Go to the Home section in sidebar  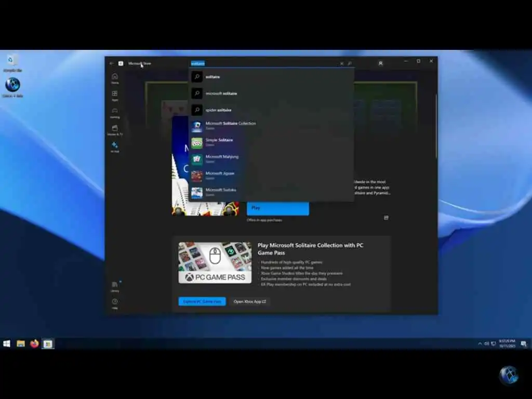click(x=115, y=78)
